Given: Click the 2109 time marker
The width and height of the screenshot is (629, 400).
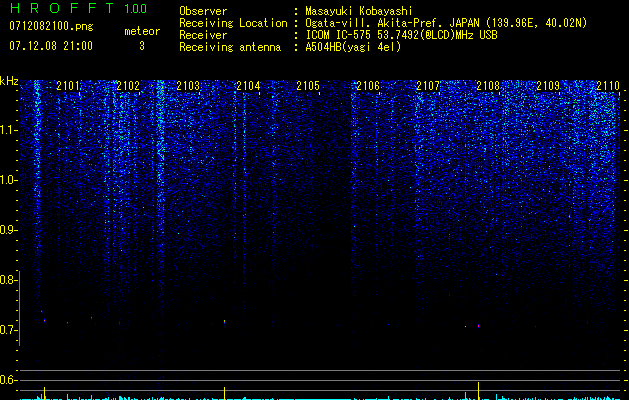Looking at the screenshot, I should pyautogui.click(x=548, y=86).
